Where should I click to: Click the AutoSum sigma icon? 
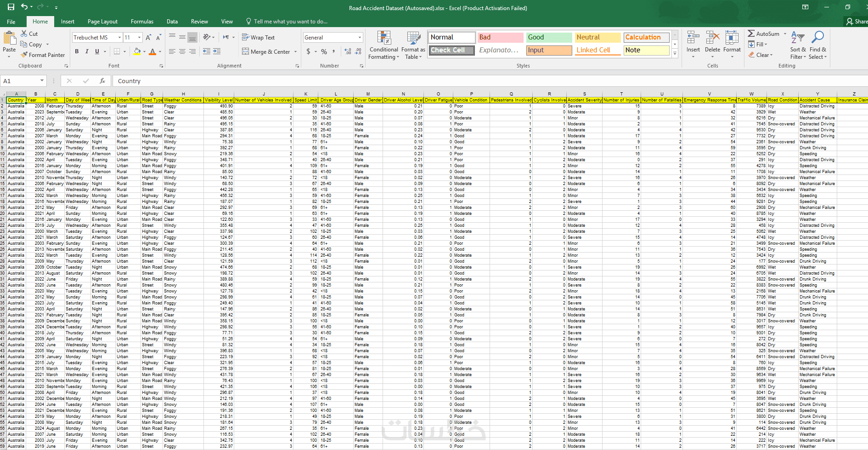point(751,34)
